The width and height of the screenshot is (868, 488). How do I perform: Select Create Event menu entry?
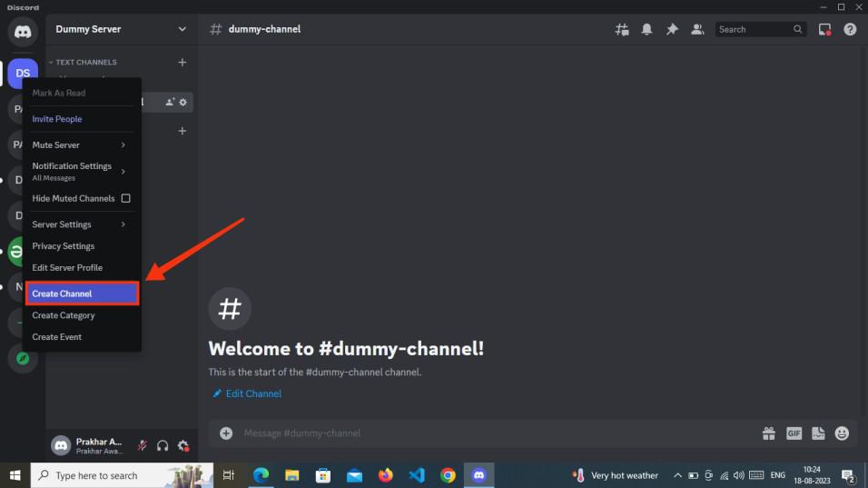(82, 337)
